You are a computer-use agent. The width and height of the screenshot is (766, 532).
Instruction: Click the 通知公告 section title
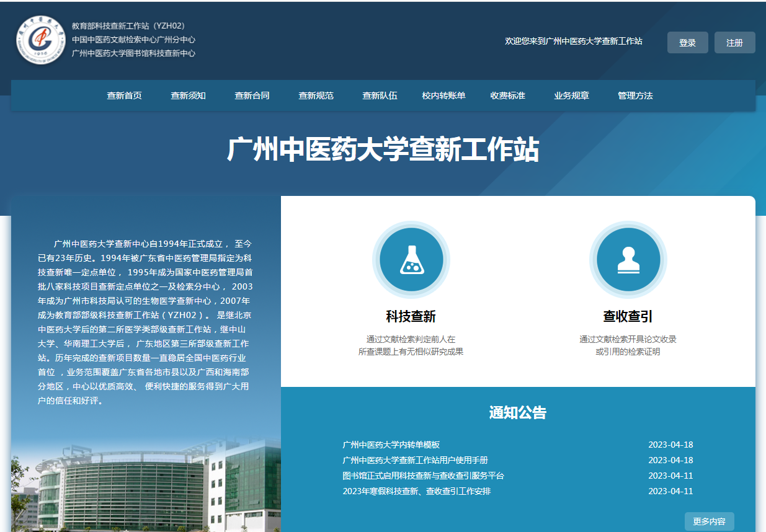518,413
